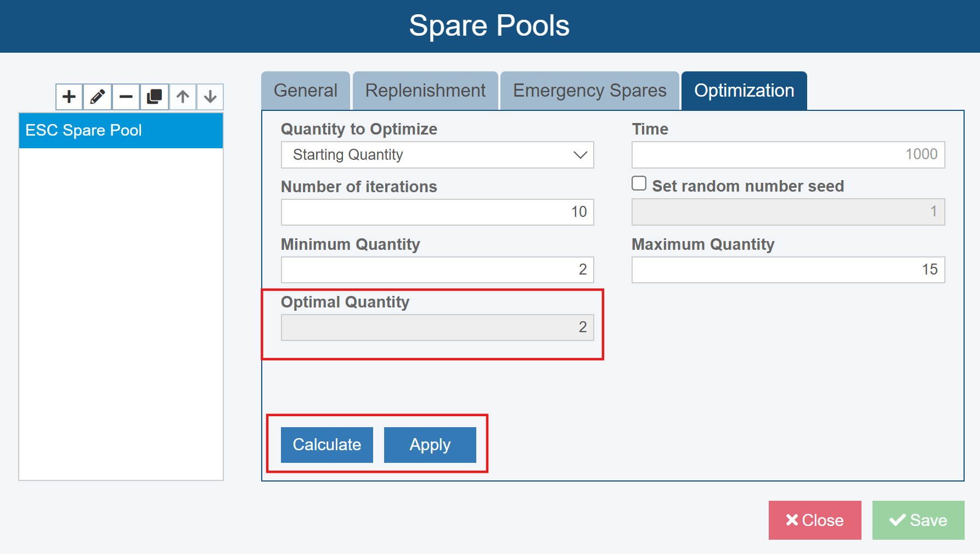Click the Maximum Quantity input field

pyautogui.click(x=788, y=270)
